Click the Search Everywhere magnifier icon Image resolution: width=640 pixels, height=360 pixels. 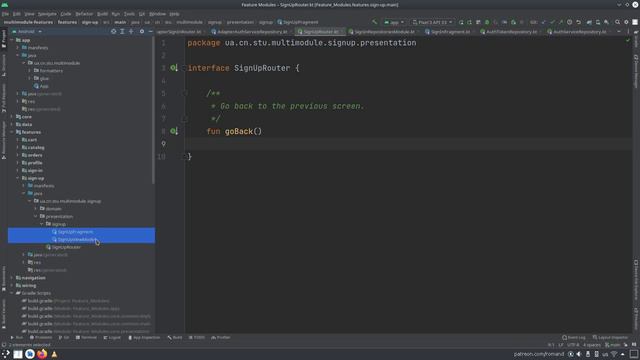(618, 22)
